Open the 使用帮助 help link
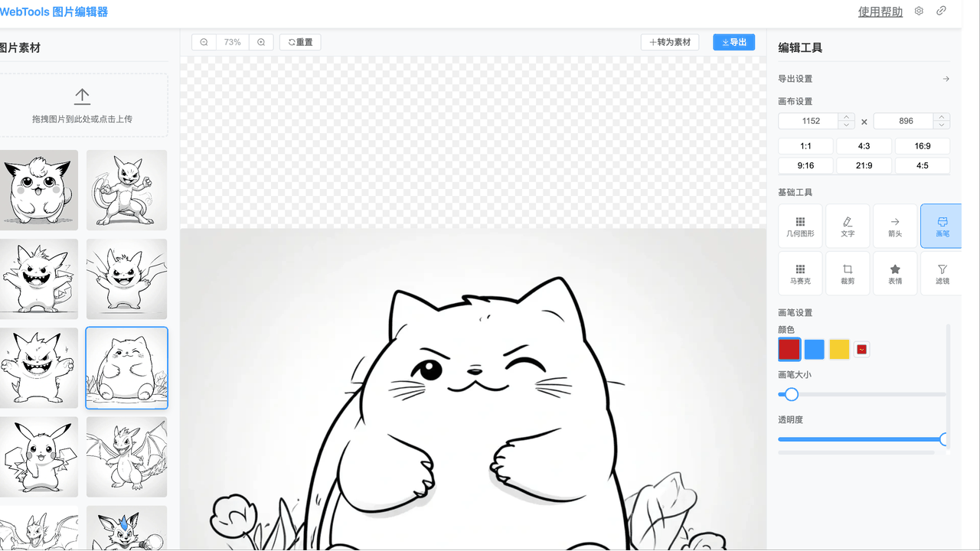 tap(880, 11)
